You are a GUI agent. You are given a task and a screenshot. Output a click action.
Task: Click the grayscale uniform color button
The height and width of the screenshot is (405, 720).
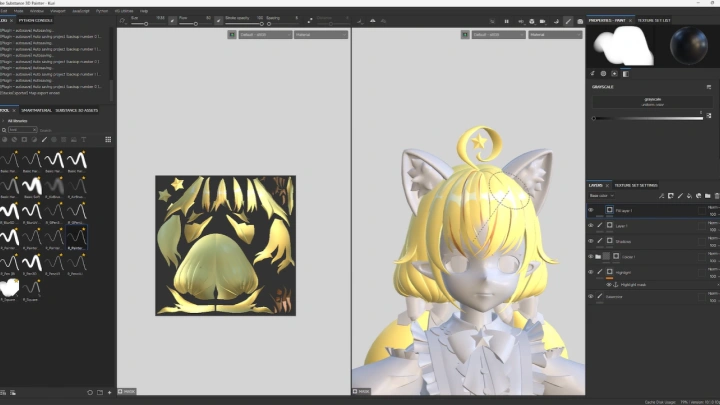click(x=652, y=101)
